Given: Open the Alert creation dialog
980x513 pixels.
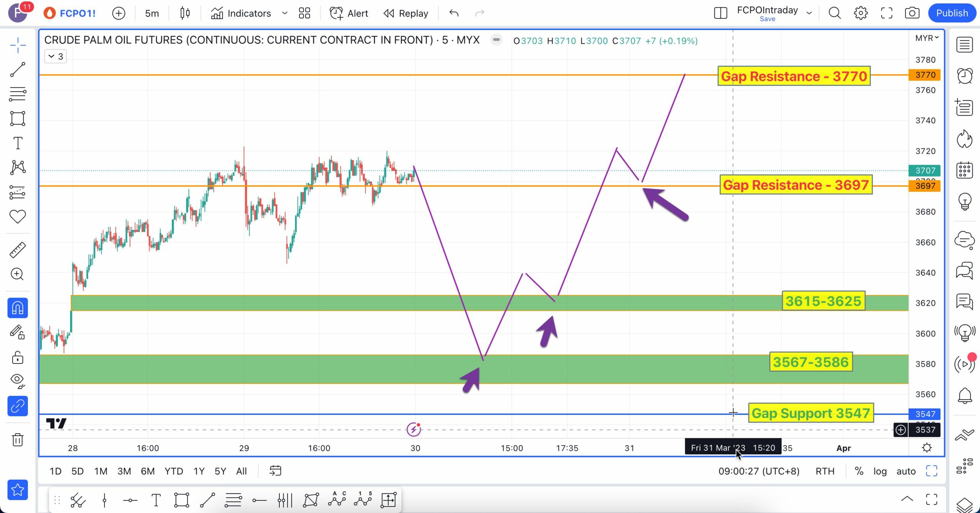Looking at the screenshot, I should (x=349, y=13).
